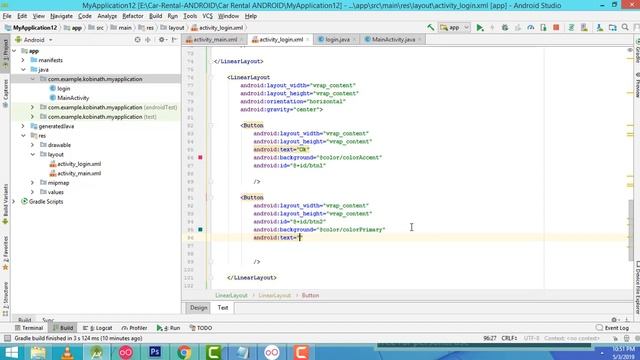640x360 pixels.
Task: Open the Favorites side tool window
Action: click(x=5, y=253)
